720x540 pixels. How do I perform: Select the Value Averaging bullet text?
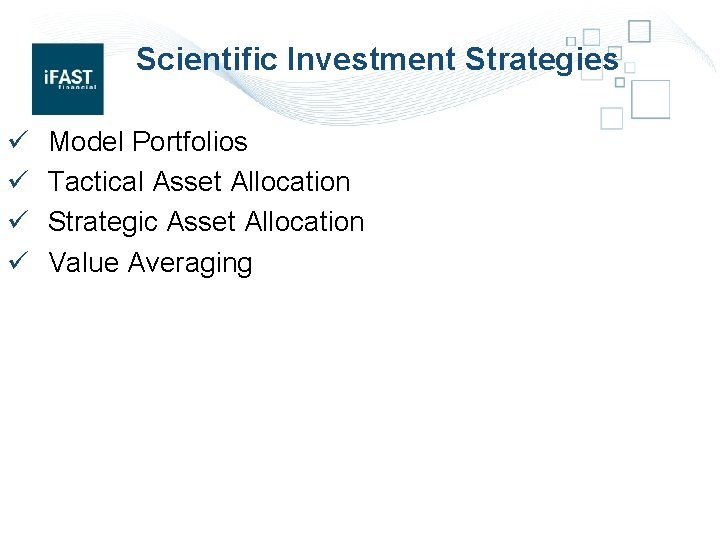click(x=150, y=263)
